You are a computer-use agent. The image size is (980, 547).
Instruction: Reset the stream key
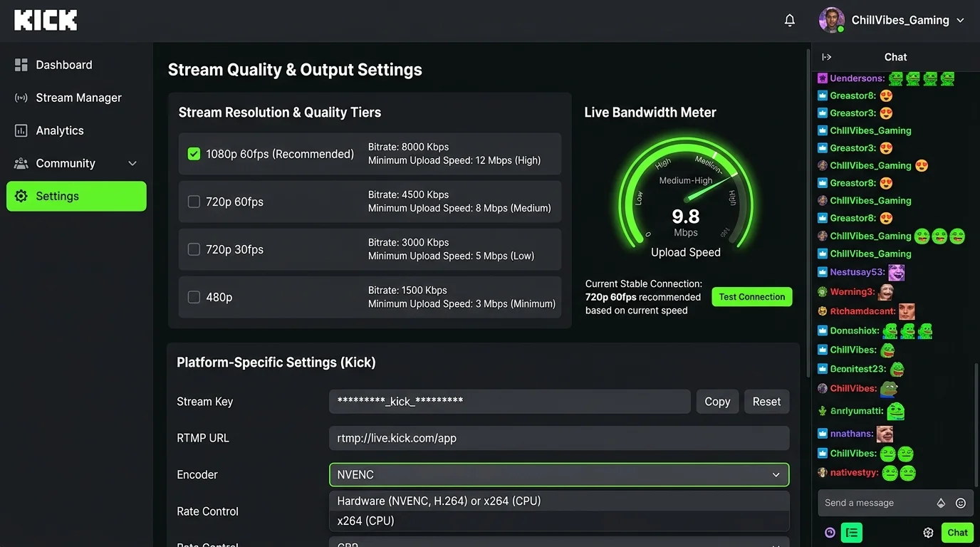[x=766, y=402]
